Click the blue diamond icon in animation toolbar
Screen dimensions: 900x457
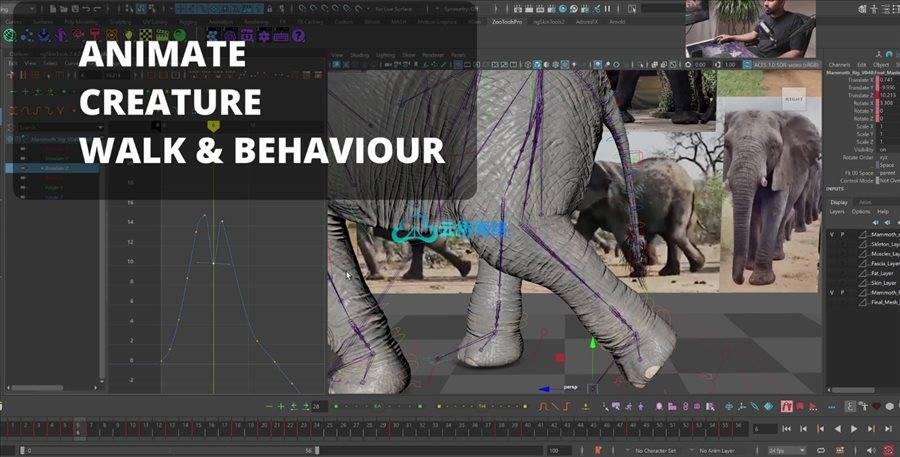[x=769, y=406]
